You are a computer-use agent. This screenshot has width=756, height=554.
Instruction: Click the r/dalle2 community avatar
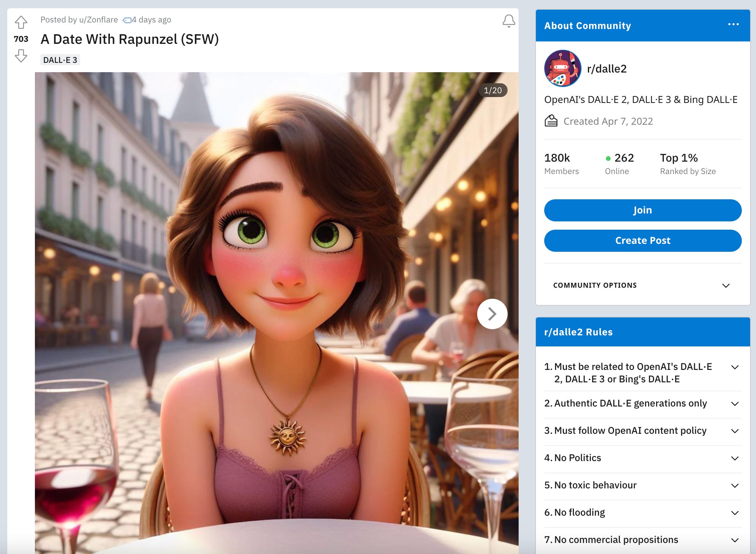click(x=562, y=68)
